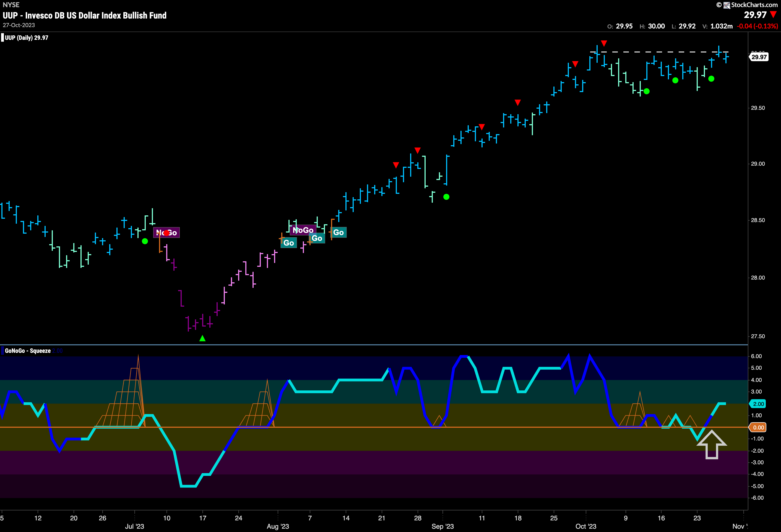This screenshot has width=781, height=532.
Task: Click the green dot below the early September bars
Action: (x=446, y=197)
